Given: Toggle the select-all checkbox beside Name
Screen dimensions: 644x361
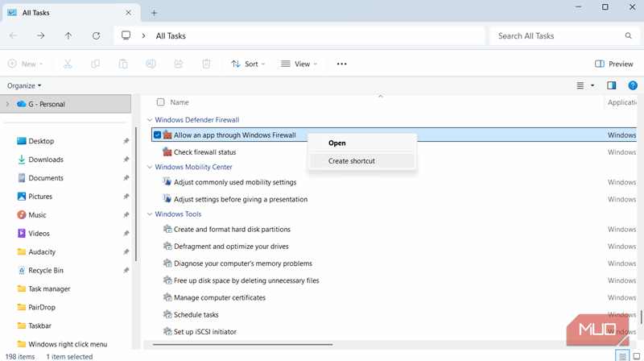Looking at the screenshot, I should pyautogui.click(x=161, y=102).
